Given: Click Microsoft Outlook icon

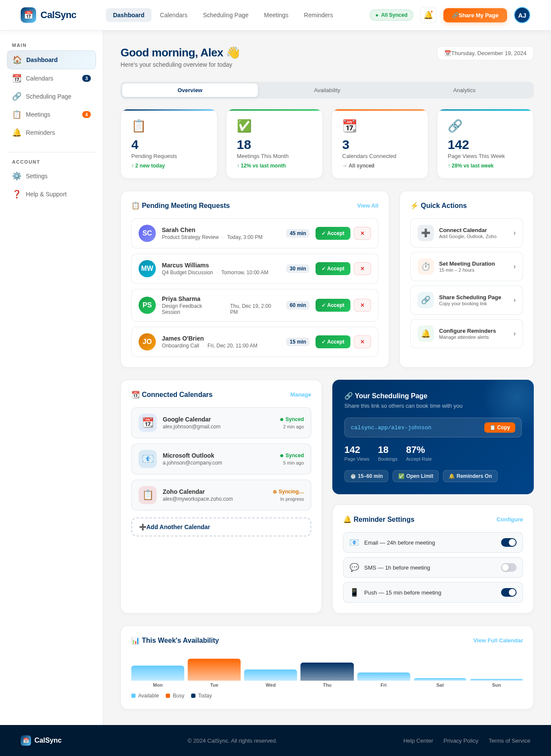Looking at the screenshot, I should coord(148,459).
